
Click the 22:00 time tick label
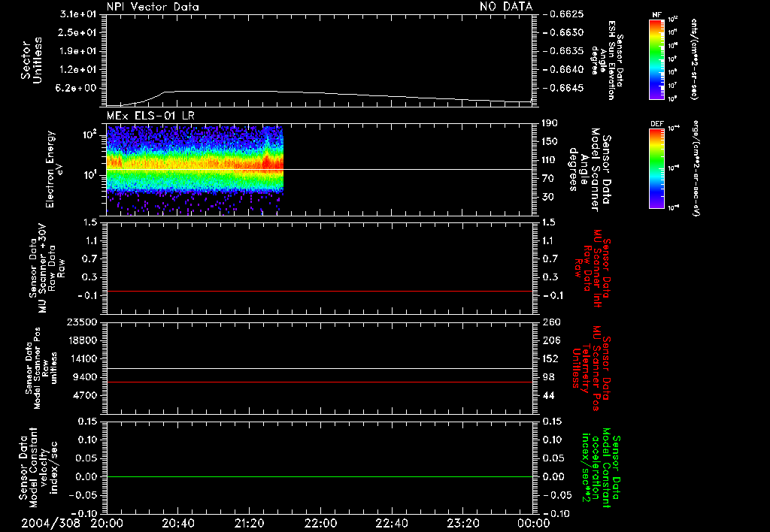tap(320, 523)
